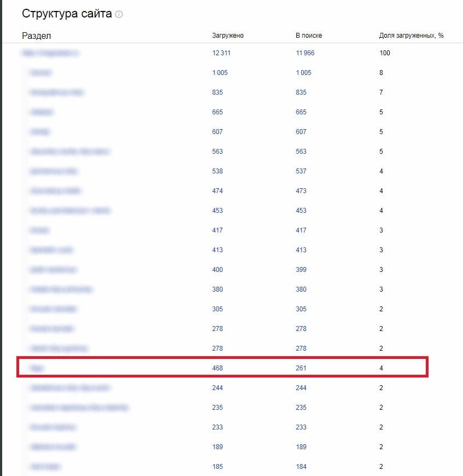
Task: Open the 399 link under В поиске
Action: [301, 270]
